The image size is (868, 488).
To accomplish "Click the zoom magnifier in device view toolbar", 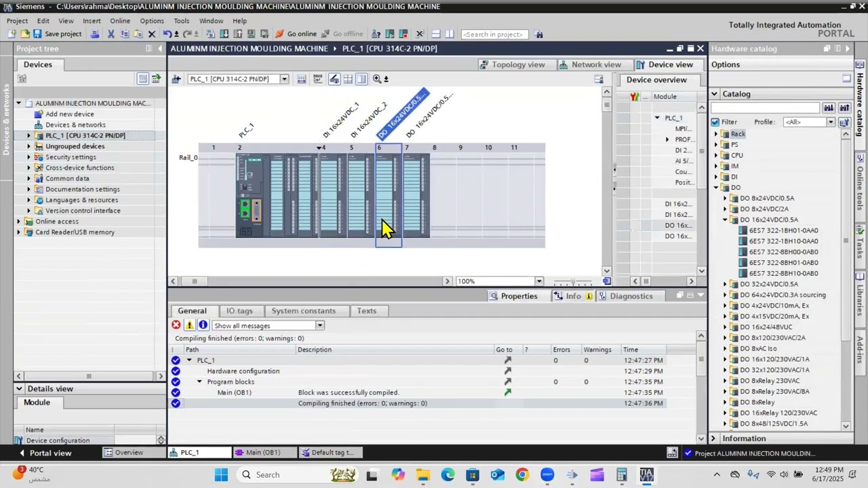I will 377,79.
